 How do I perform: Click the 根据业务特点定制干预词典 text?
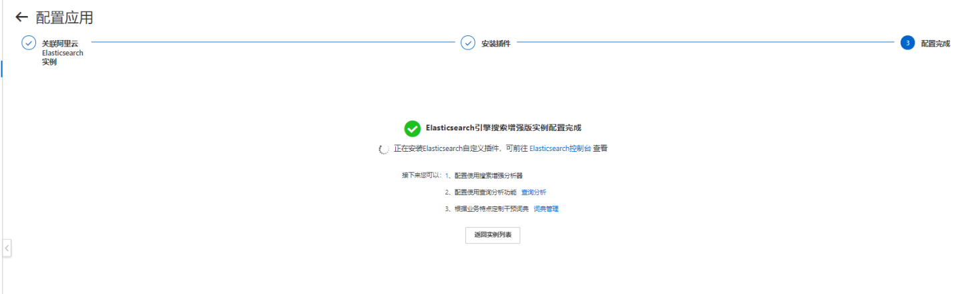point(491,209)
